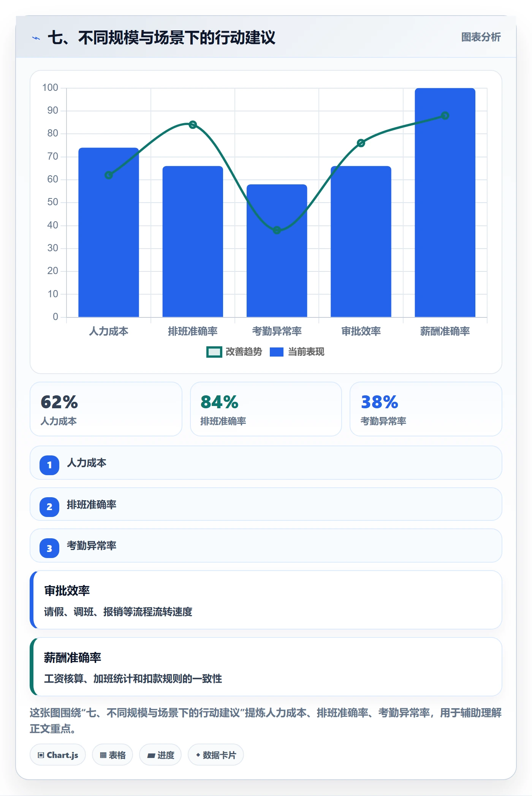Click the x-axis label 审批效率
The image size is (532, 796).
tap(361, 331)
